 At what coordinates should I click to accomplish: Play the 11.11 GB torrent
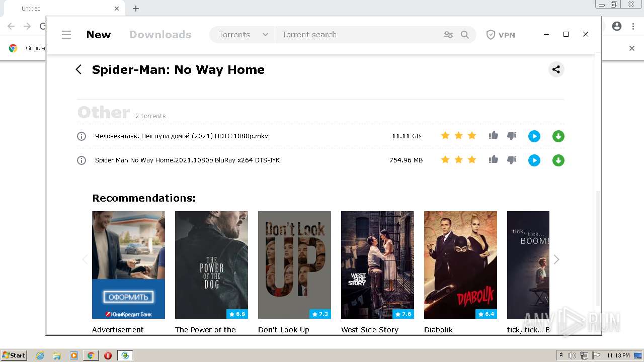point(534,136)
